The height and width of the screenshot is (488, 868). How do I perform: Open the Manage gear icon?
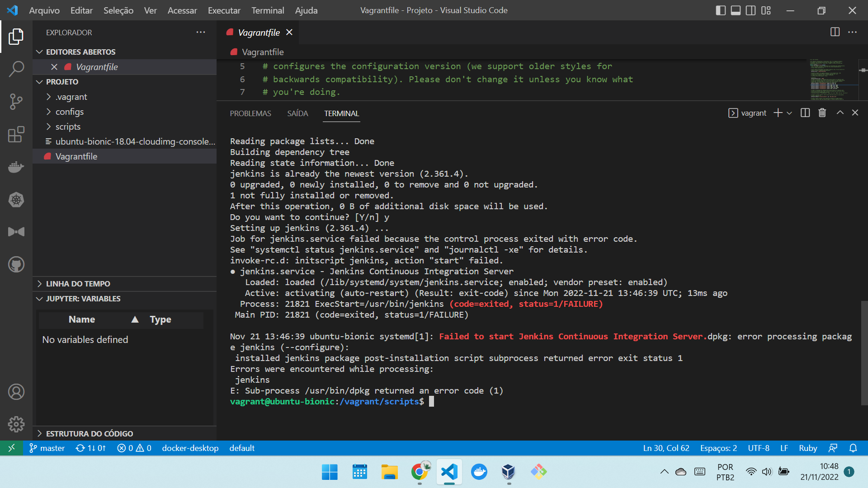[16, 424]
